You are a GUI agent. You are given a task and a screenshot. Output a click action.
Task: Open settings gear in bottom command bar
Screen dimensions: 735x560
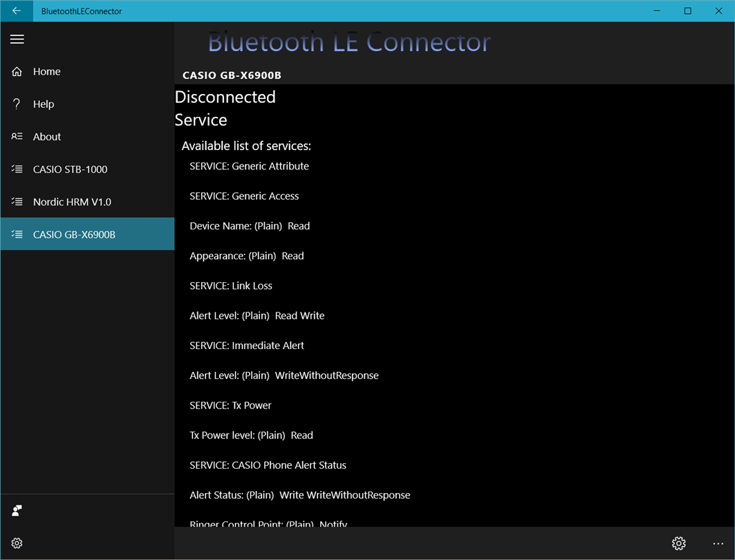click(679, 543)
